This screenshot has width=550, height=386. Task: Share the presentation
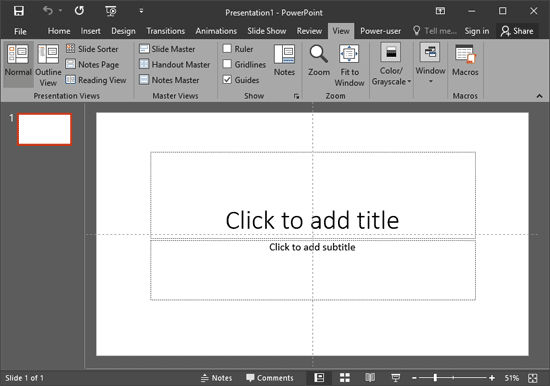click(517, 31)
